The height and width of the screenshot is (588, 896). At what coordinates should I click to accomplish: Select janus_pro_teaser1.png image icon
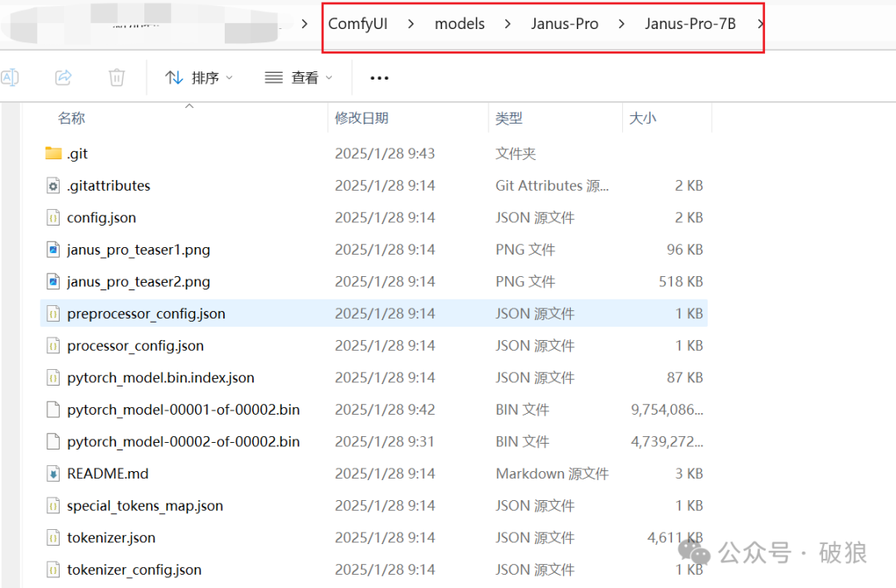(x=53, y=250)
